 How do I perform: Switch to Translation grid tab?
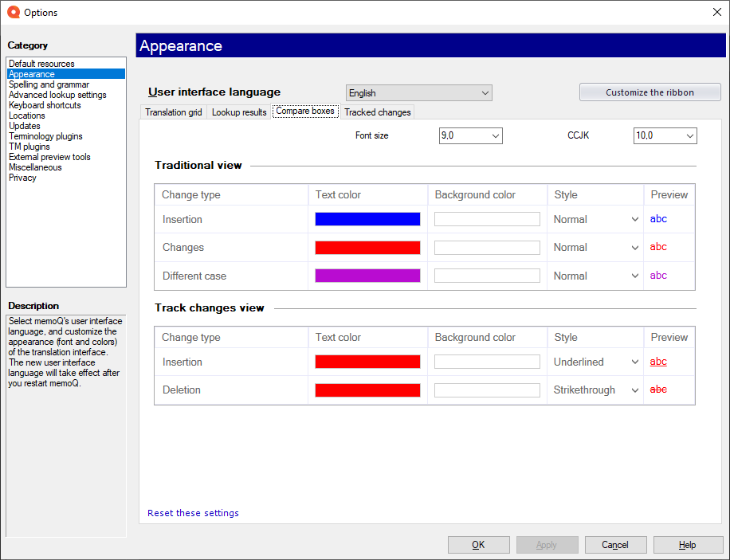click(x=173, y=112)
